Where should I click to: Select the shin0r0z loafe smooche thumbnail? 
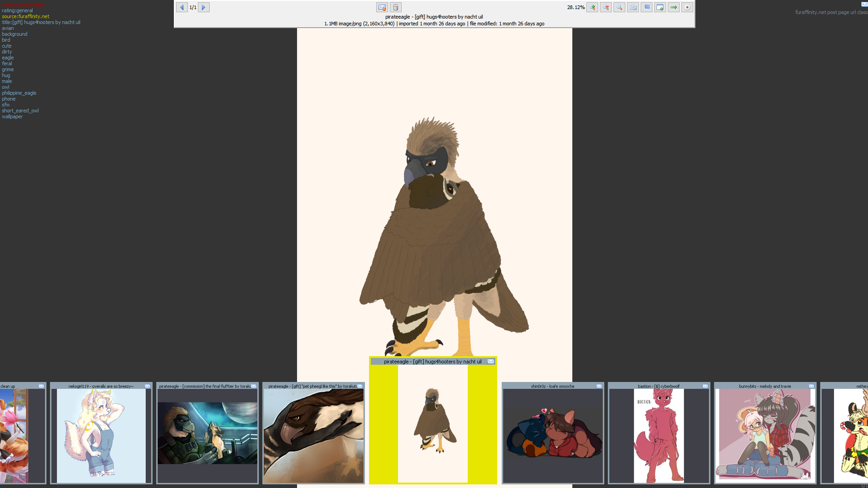coord(553,433)
